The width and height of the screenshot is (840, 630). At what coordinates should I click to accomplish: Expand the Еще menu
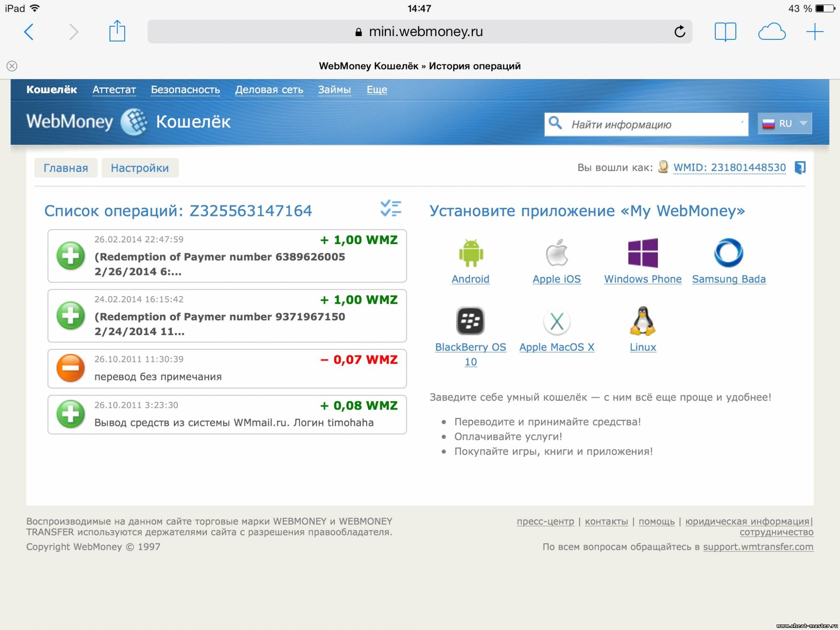tap(377, 89)
